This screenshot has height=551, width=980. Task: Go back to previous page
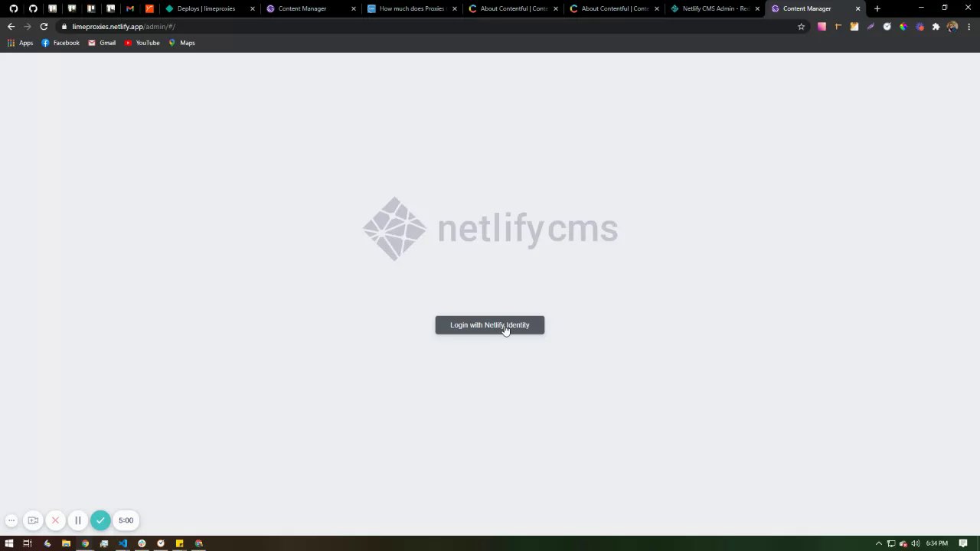11,27
